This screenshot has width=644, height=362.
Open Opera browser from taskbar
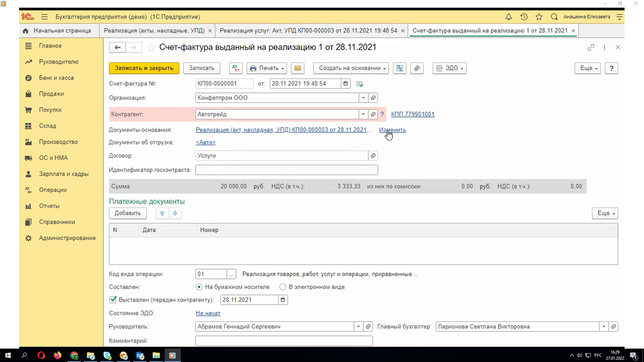(x=41, y=355)
